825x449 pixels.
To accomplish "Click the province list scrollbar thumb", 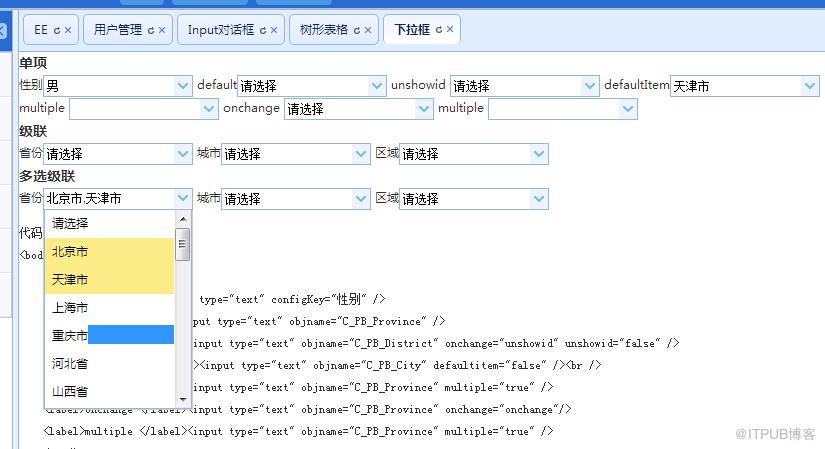I will (x=183, y=244).
